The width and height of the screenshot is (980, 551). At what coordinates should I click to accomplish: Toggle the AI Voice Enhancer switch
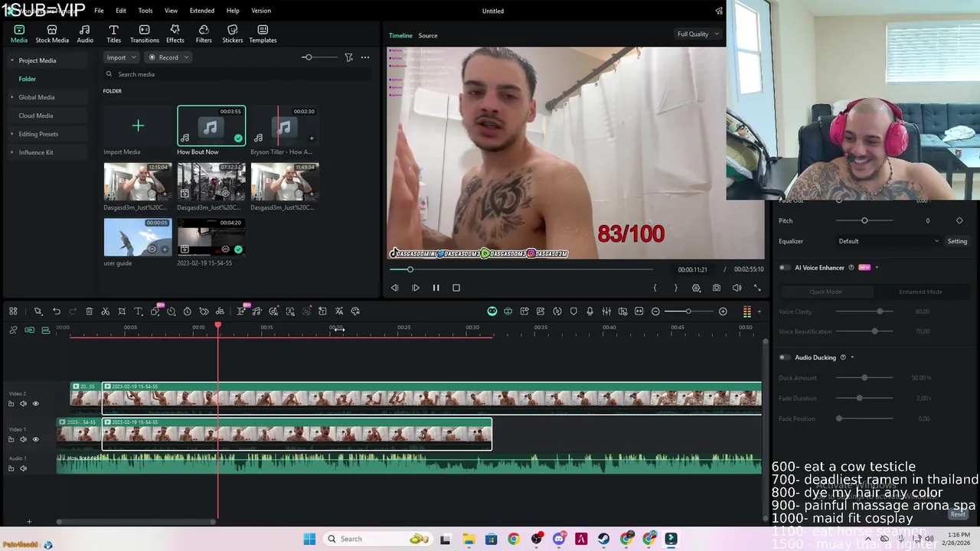click(784, 268)
